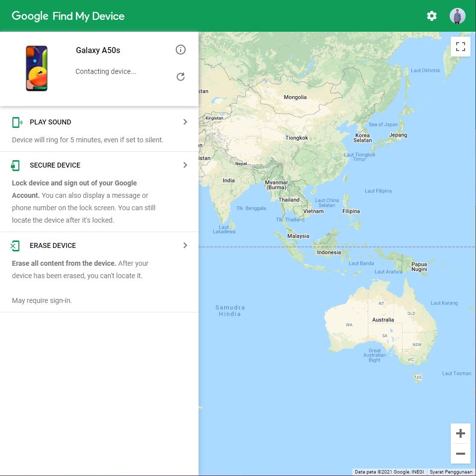
Task: Click Jepang label on the map
Action: pos(398,135)
